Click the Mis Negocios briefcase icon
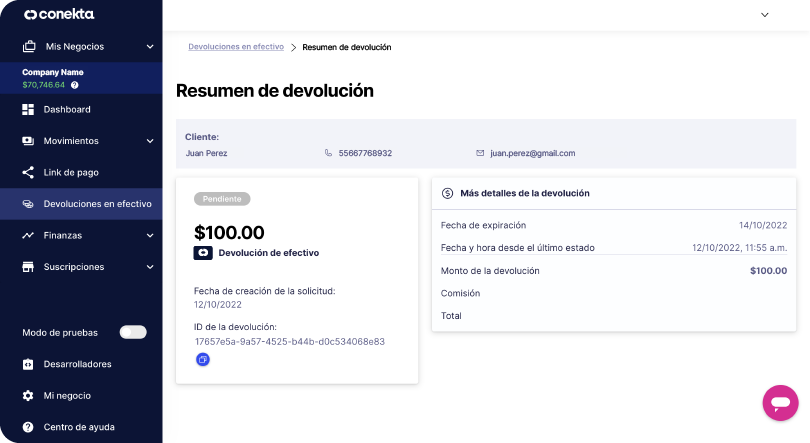This screenshot has height=443, width=810. coord(29,46)
